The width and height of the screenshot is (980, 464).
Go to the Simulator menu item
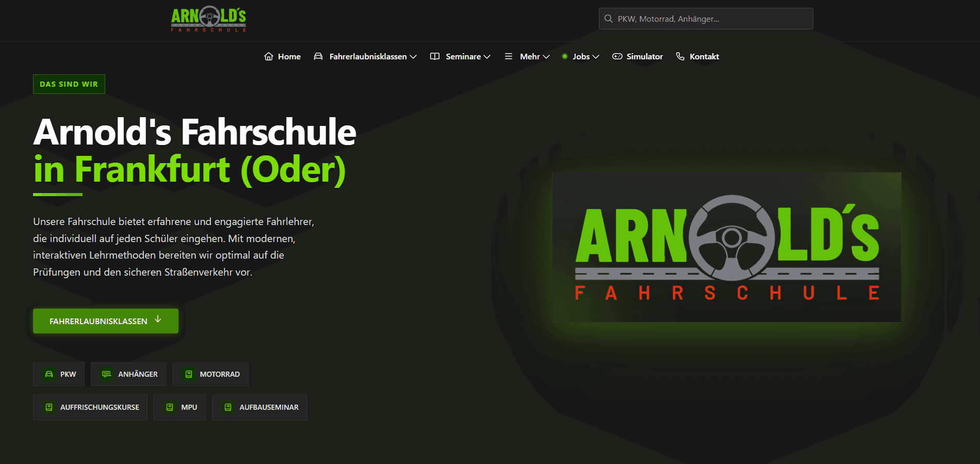click(x=644, y=56)
